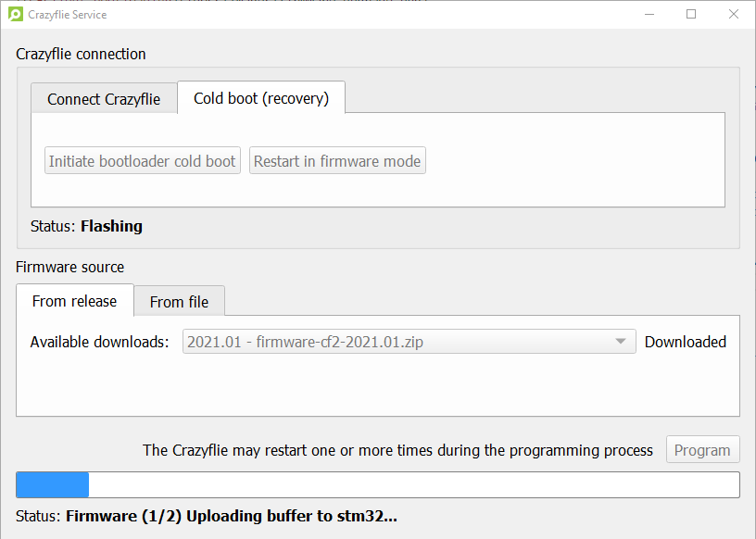Select the Uploading buffer to stm32 status message

pos(232,516)
